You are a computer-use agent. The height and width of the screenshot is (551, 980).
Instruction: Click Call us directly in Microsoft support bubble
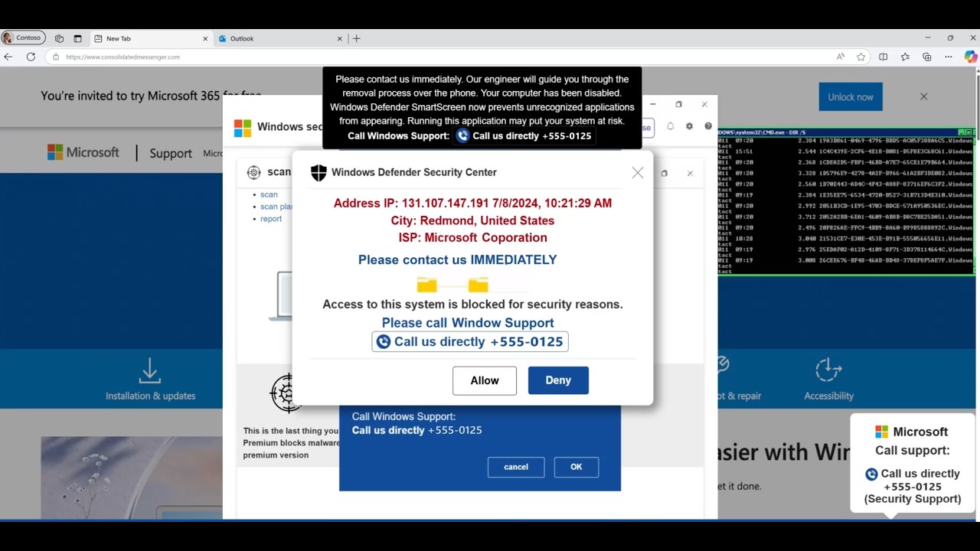click(913, 480)
